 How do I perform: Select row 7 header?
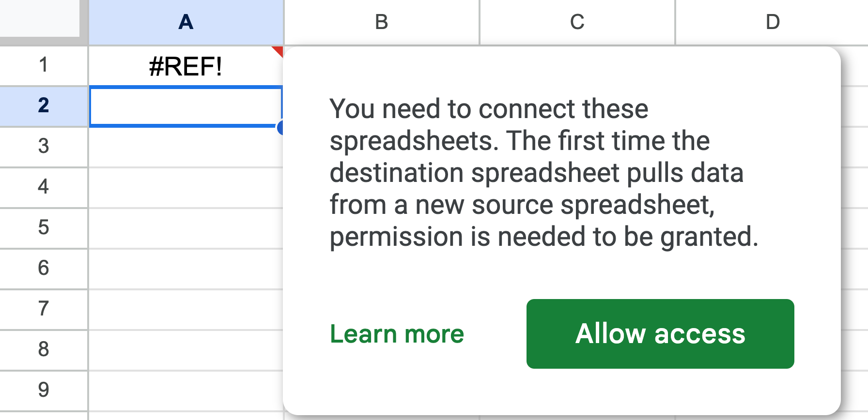click(44, 308)
